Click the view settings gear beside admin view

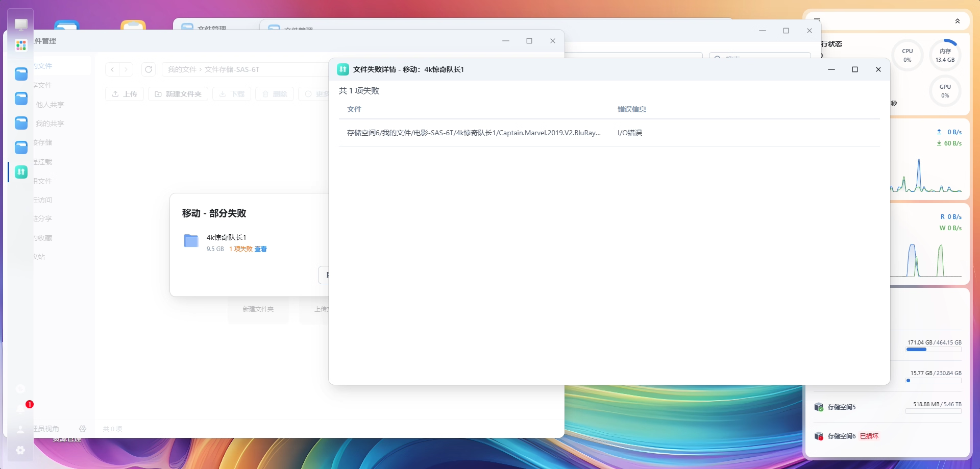[x=83, y=429]
